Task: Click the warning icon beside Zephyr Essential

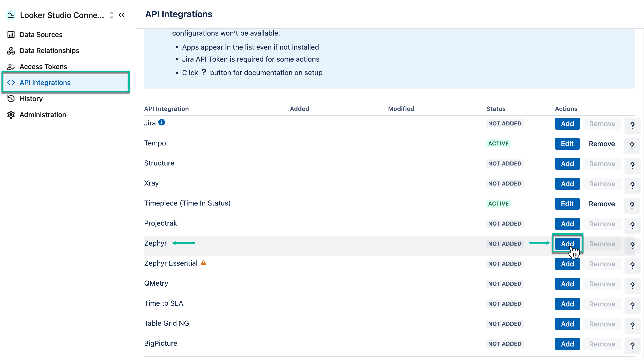Action: pyautogui.click(x=203, y=263)
